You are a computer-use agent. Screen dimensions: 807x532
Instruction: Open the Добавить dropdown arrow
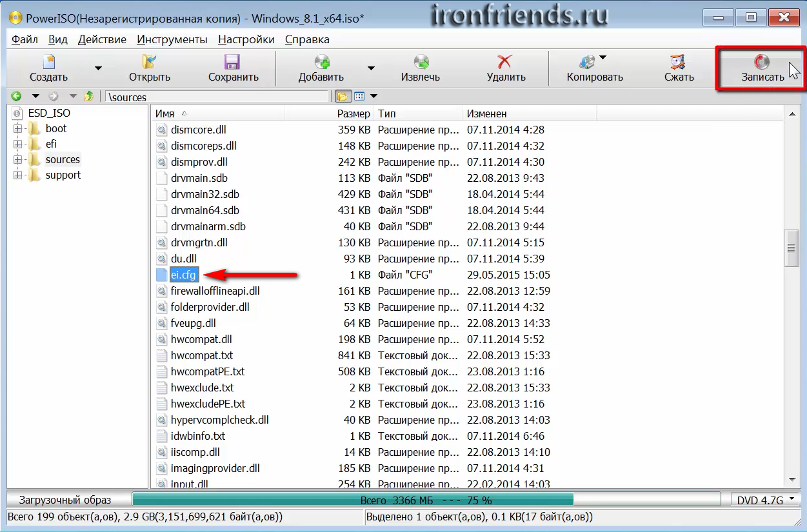371,68
